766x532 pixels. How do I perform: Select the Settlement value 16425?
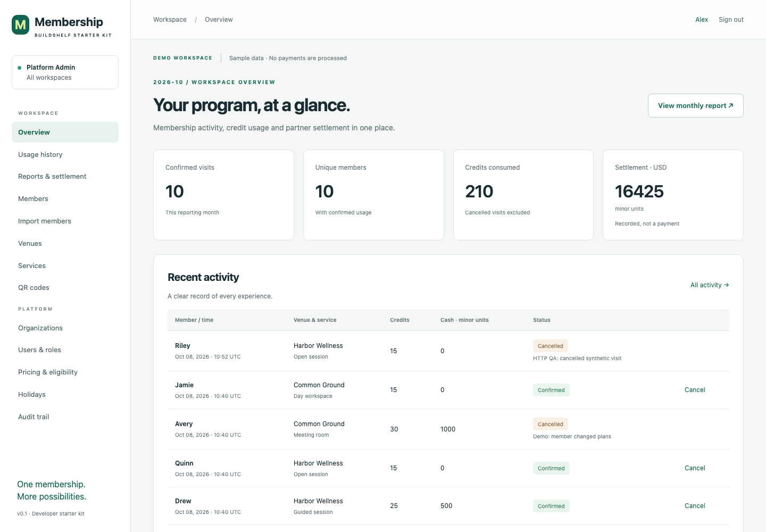[x=639, y=192]
